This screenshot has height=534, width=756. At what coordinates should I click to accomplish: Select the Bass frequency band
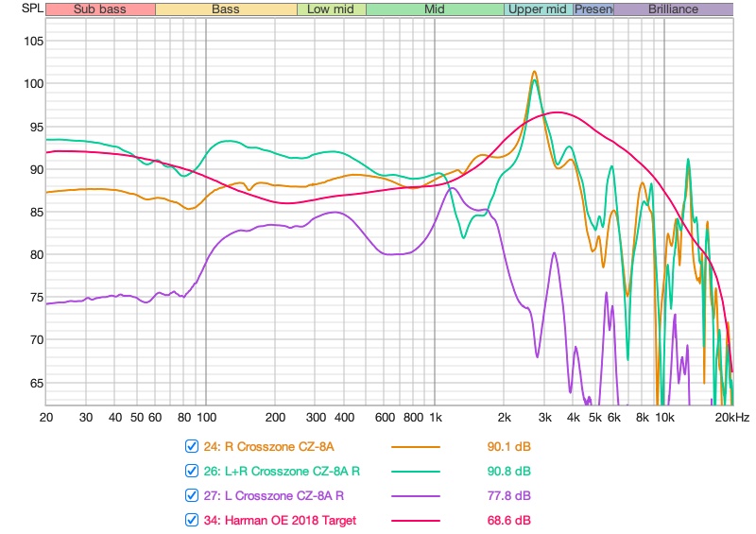[226, 9]
